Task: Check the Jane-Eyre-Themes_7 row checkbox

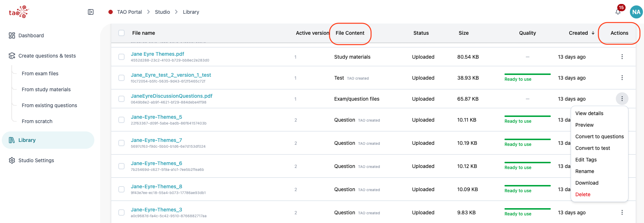Action: point(121,143)
